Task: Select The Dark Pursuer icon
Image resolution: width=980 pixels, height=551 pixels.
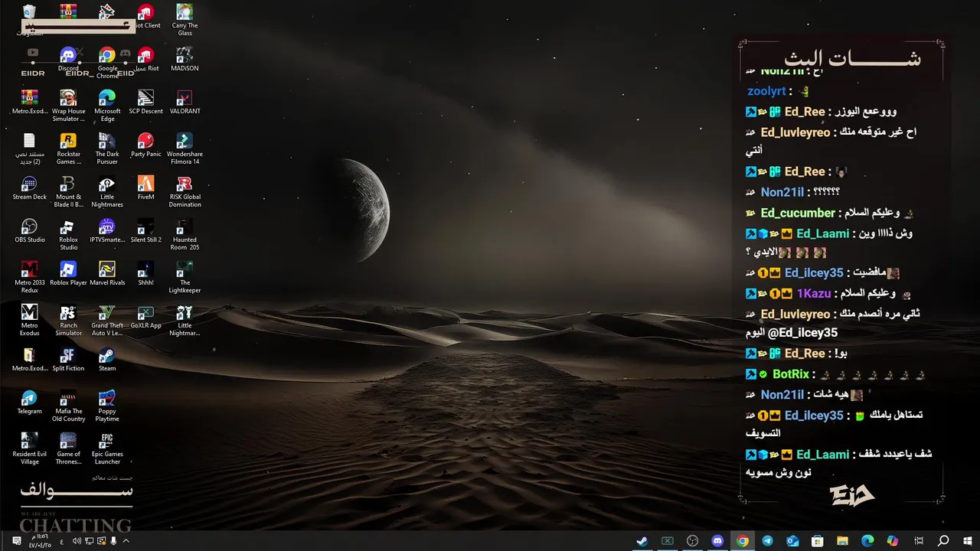Action: (107, 148)
